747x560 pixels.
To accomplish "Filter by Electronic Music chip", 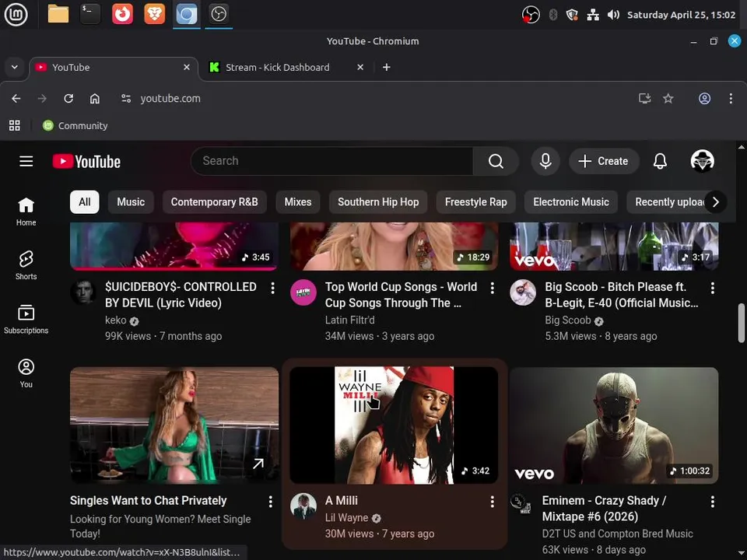I will (x=570, y=202).
